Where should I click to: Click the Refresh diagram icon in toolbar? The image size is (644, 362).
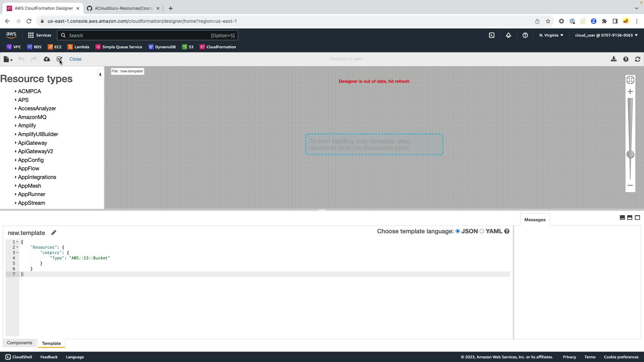tap(638, 59)
